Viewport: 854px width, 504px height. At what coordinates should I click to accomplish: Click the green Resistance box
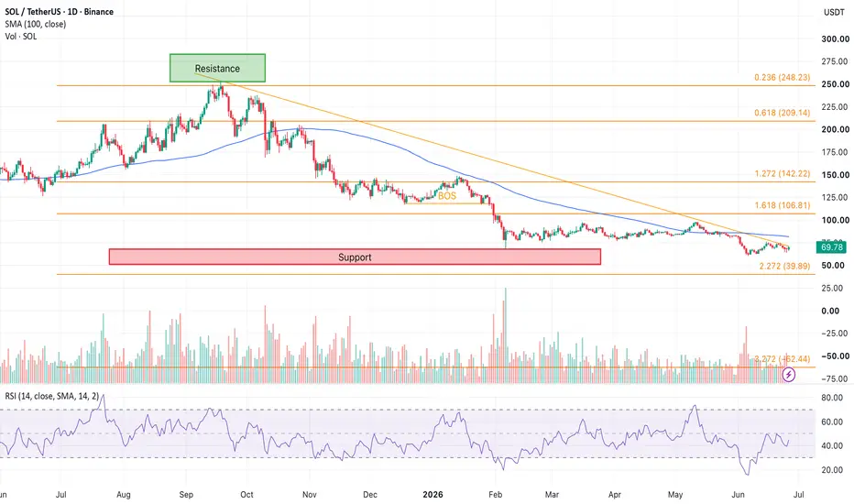pyautogui.click(x=217, y=68)
